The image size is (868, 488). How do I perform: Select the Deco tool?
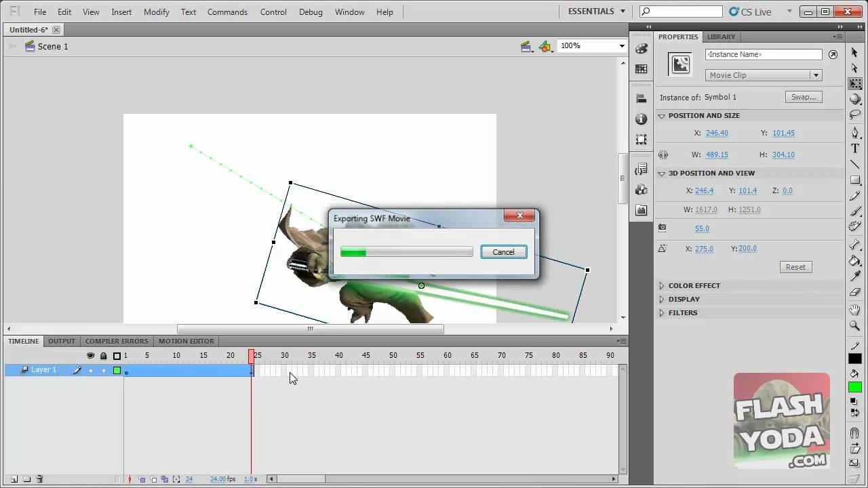[855, 227]
